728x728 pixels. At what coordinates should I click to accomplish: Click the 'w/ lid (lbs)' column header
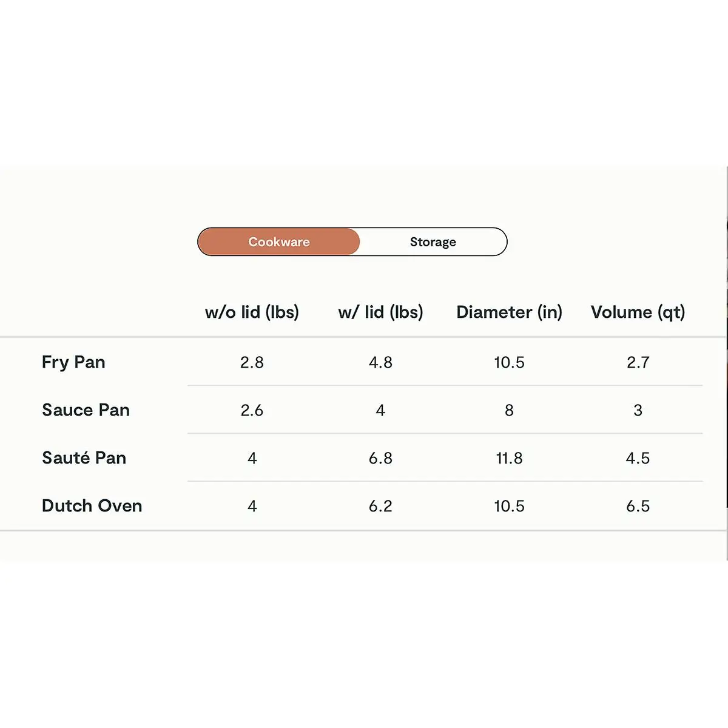coord(380,312)
